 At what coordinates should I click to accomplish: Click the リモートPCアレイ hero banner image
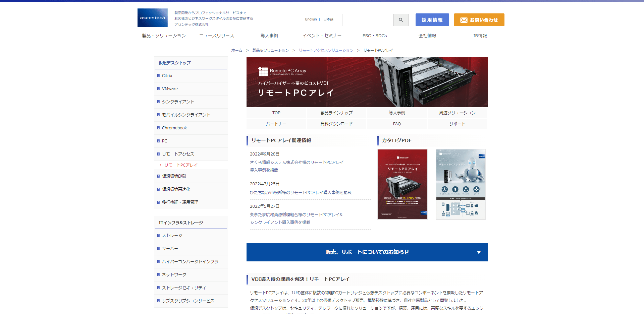coord(367,82)
